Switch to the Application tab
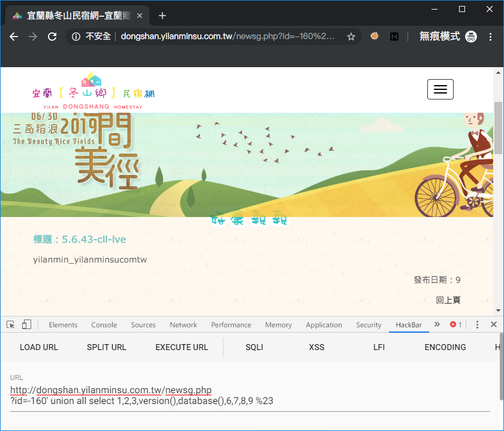Viewport: 504px width, 431px height. 324,325
